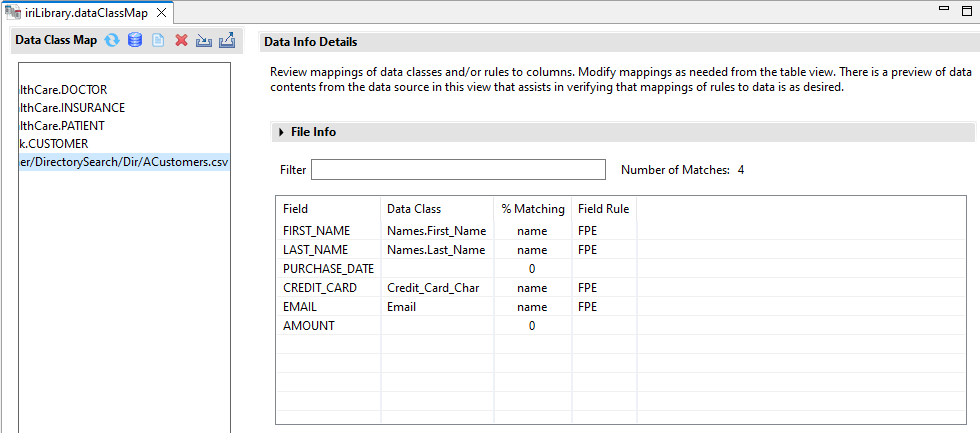
Task: Select the lthCare.PATIENT list entry
Action: 63,126
